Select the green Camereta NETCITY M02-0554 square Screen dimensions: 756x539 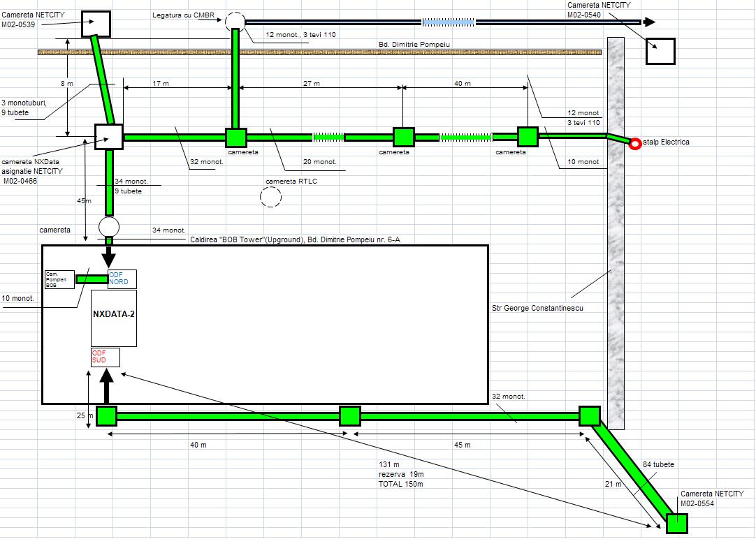pyautogui.click(x=676, y=523)
